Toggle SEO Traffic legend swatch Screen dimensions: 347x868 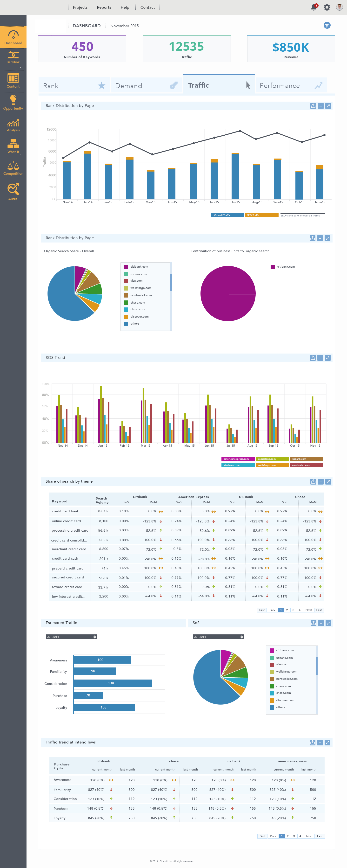(x=262, y=215)
